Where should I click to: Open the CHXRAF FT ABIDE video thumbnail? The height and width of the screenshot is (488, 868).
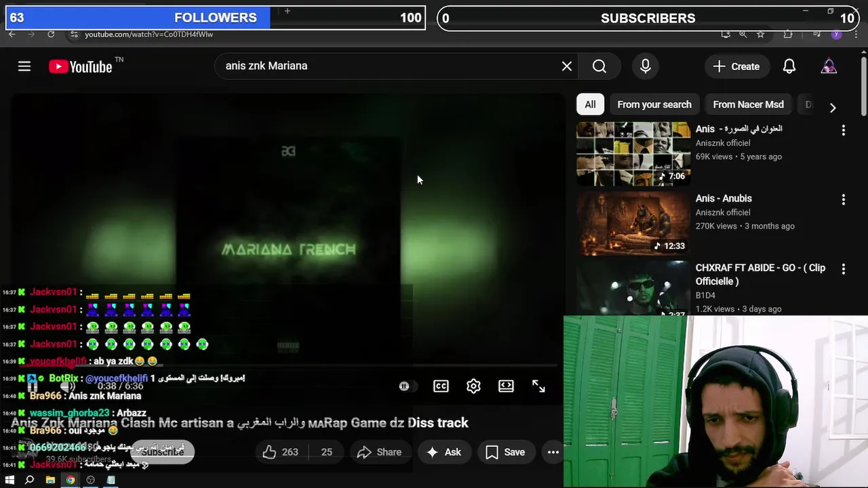pos(633,289)
